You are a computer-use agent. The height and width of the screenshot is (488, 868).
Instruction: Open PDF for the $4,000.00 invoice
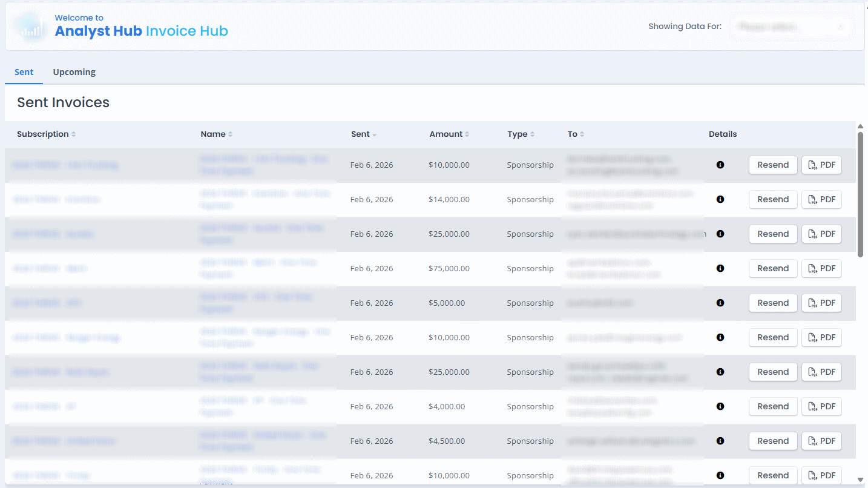tap(821, 406)
